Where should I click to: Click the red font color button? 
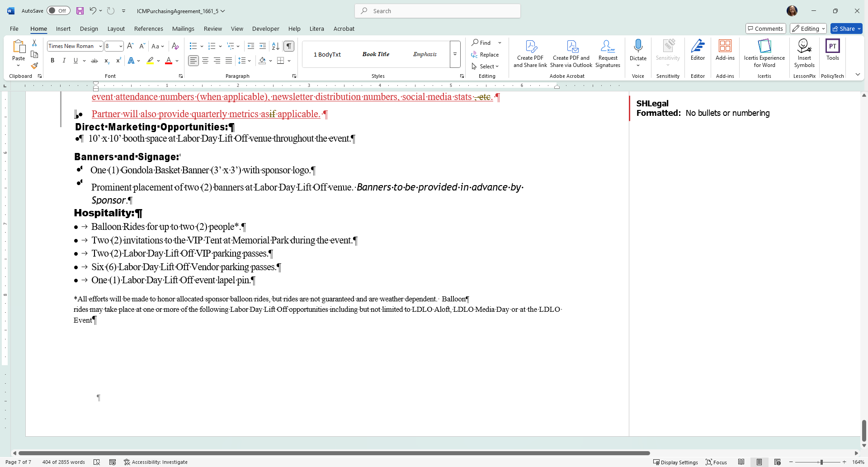[x=169, y=61]
